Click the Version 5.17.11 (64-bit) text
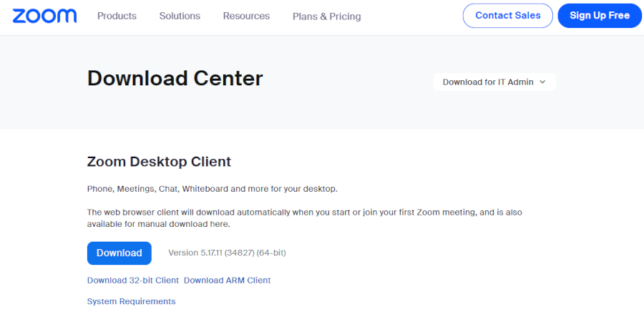The width and height of the screenshot is (644, 322). click(x=227, y=253)
